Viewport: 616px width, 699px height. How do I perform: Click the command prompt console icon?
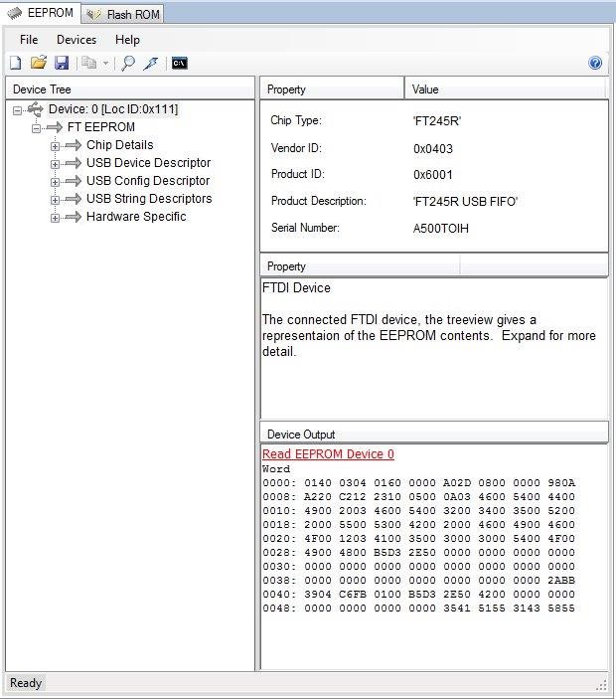(180, 64)
